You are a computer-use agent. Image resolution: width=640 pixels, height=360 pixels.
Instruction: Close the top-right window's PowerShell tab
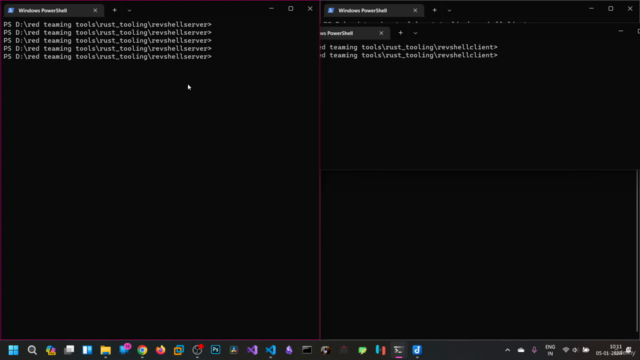pos(415,10)
